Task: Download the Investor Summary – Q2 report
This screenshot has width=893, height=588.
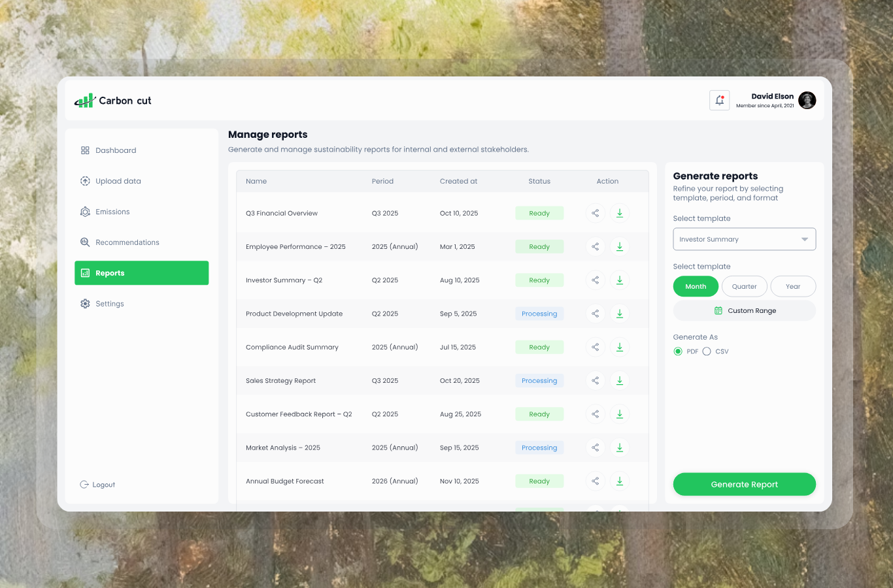Action: click(620, 280)
